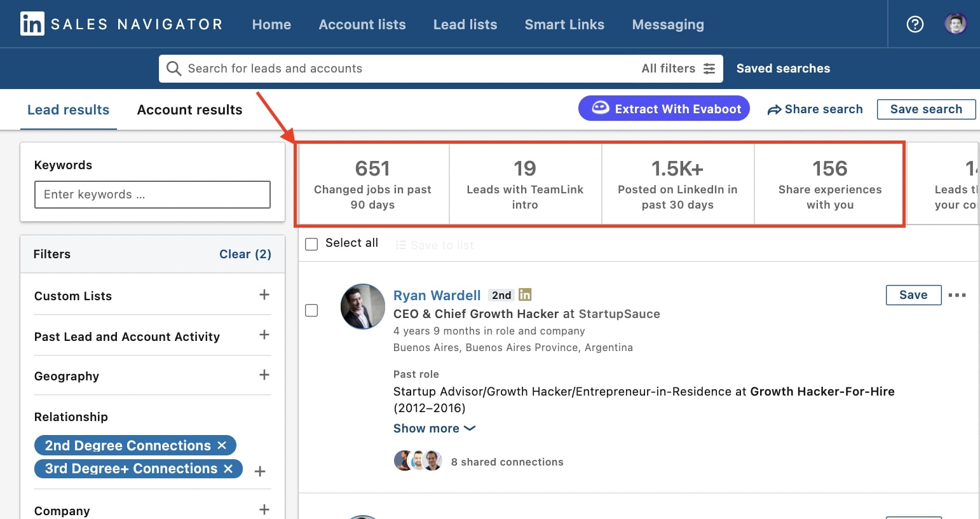Remove the 2nd Degree Connections filter

tap(222, 445)
